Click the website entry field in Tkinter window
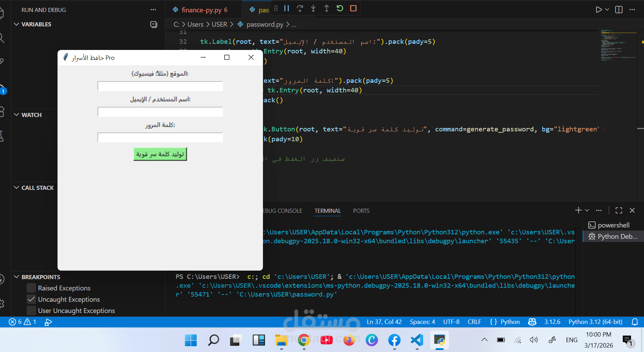Image resolution: width=644 pixels, height=352 pixels. pyautogui.click(x=160, y=86)
